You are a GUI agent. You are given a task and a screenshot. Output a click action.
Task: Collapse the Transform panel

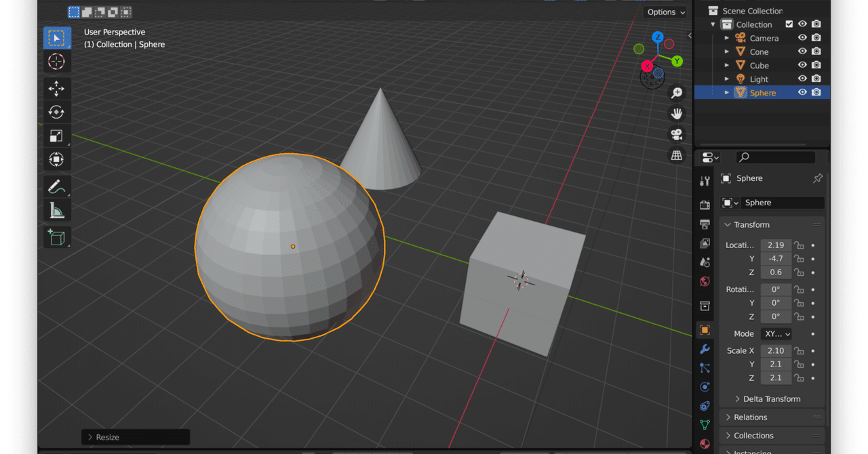(728, 225)
